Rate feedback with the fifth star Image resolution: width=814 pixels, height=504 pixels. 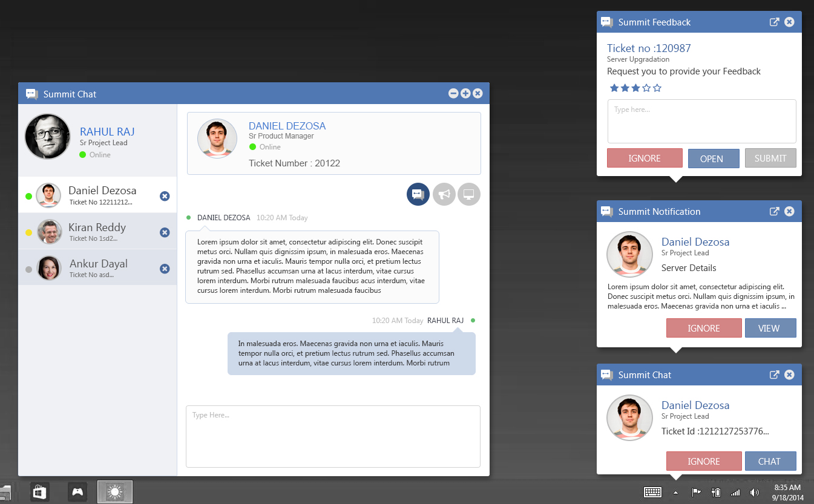click(x=657, y=88)
